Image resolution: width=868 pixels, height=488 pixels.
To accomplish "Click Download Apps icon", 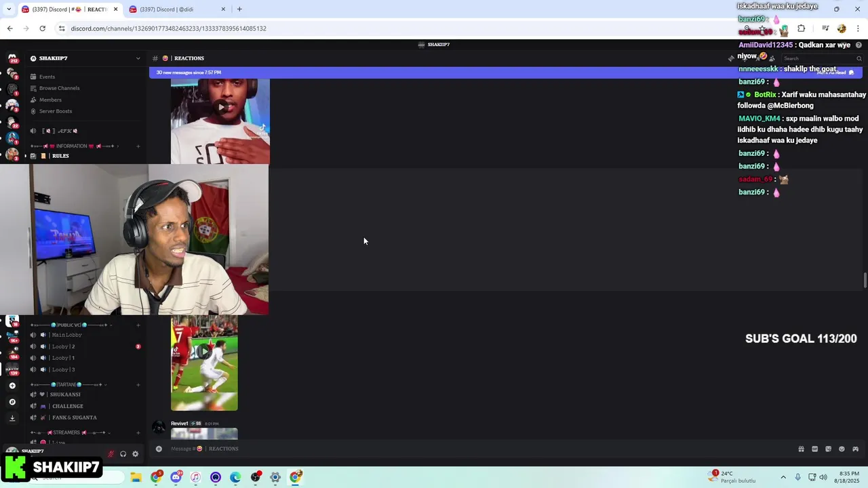I will (x=12, y=418).
